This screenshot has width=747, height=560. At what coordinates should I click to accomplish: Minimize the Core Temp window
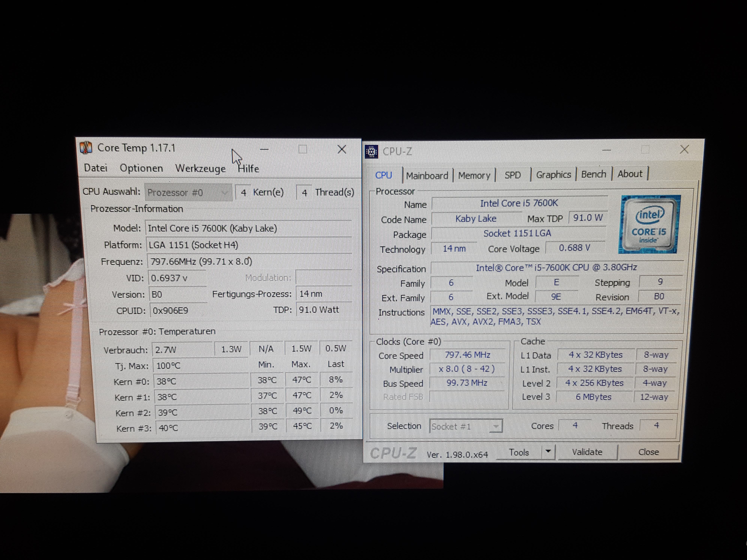pyautogui.click(x=264, y=149)
